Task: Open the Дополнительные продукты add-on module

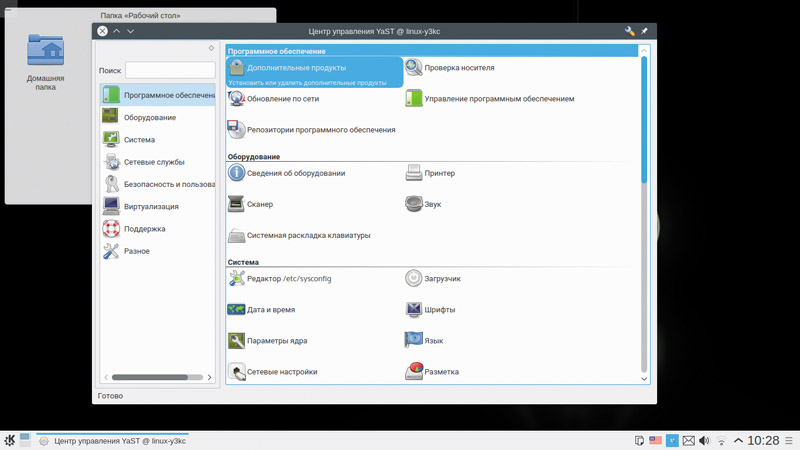Action: (x=314, y=72)
